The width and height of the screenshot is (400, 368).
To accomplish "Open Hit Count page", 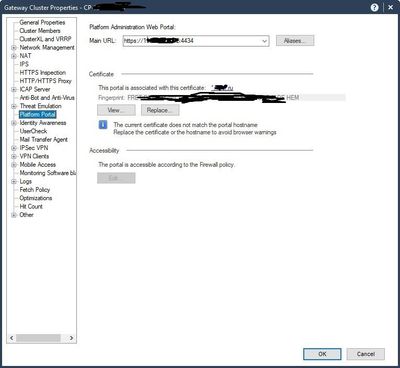I will coord(31,207).
